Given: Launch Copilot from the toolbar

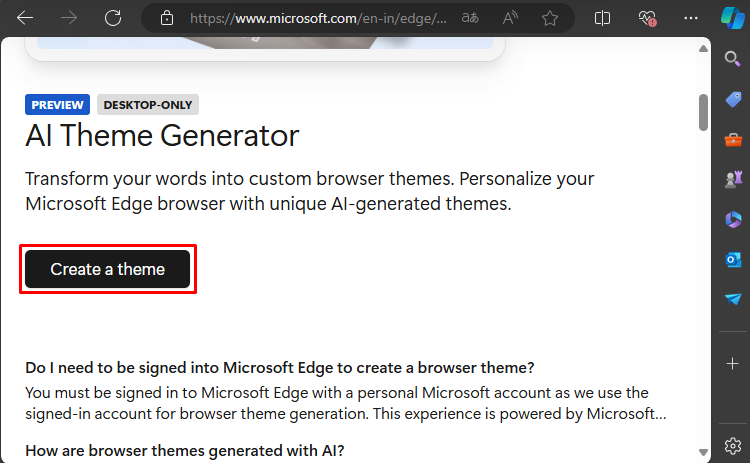Looking at the screenshot, I should pyautogui.click(x=732, y=18).
